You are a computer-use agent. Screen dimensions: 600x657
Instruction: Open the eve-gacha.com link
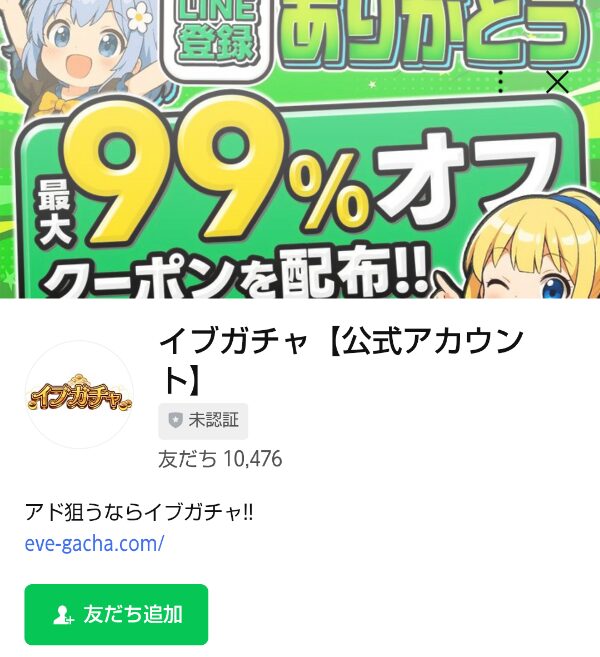pyautogui.click(x=94, y=544)
